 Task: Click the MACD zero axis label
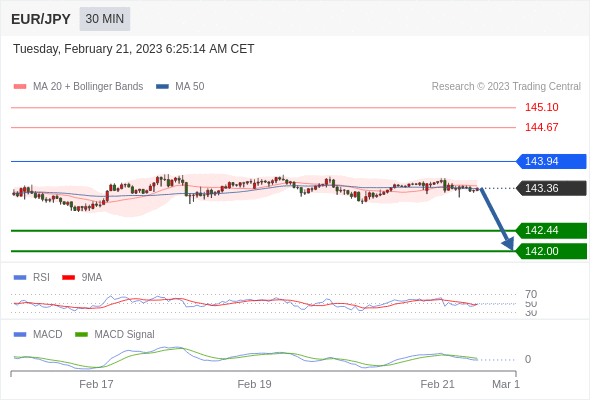pyautogui.click(x=528, y=359)
